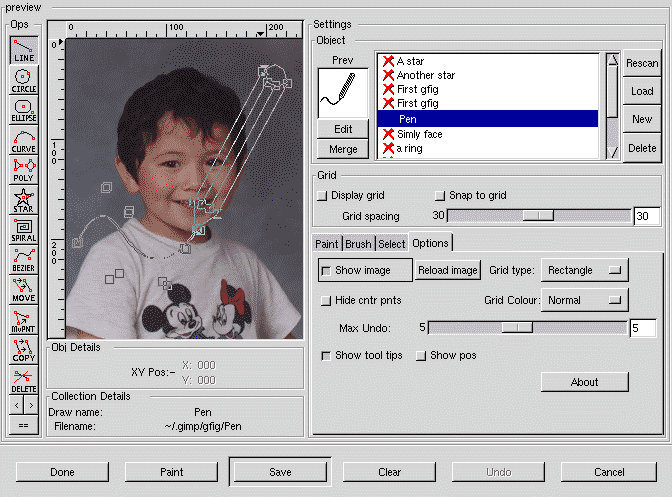The height and width of the screenshot is (497, 672).
Task: Select the Spiral tool
Action: click(x=24, y=231)
